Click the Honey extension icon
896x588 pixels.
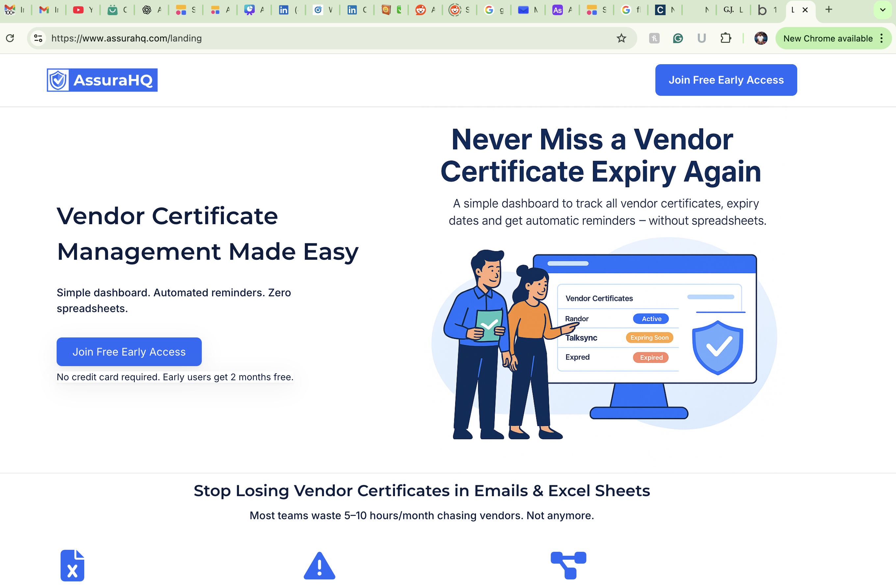(654, 38)
